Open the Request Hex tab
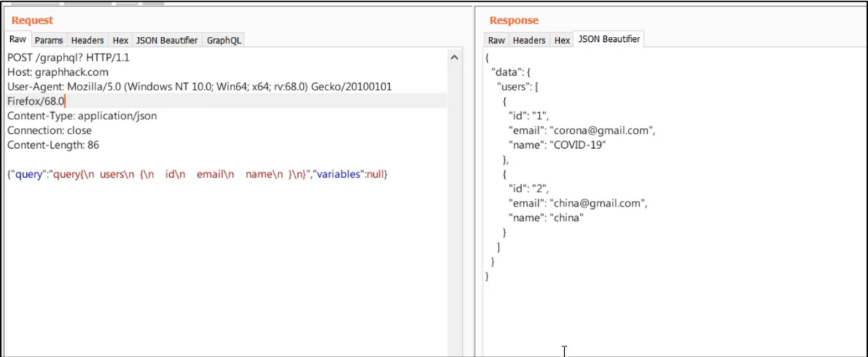868x357 pixels. [x=120, y=41]
